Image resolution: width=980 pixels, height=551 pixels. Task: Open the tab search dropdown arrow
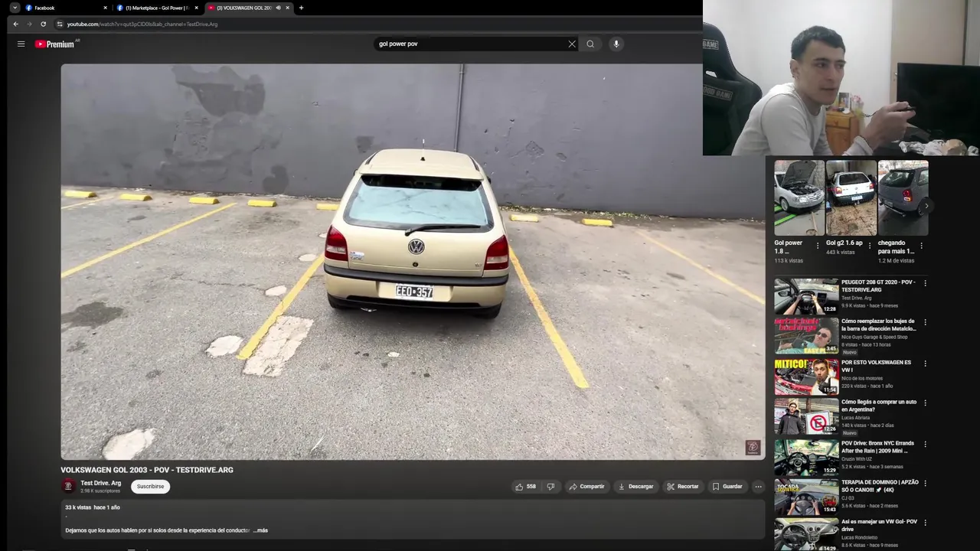[15, 8]
